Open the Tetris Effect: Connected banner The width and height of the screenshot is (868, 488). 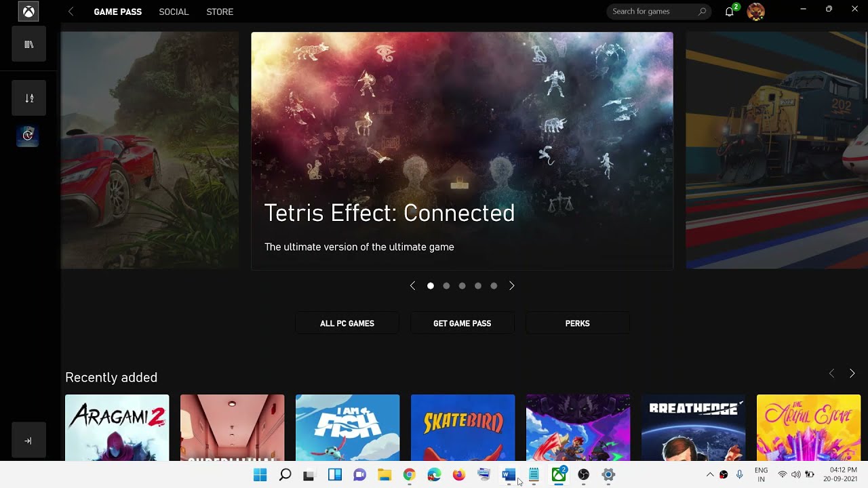(462, 150)
